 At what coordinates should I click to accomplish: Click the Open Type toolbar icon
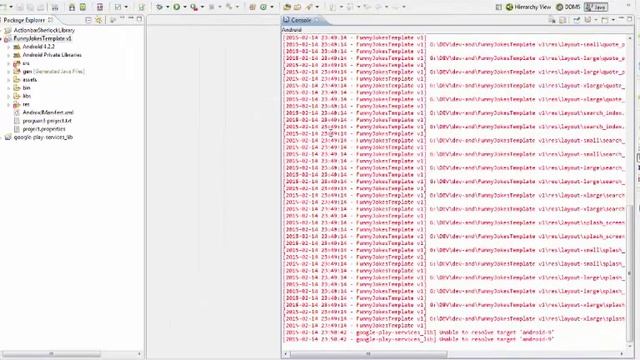(x=287, y=7)
